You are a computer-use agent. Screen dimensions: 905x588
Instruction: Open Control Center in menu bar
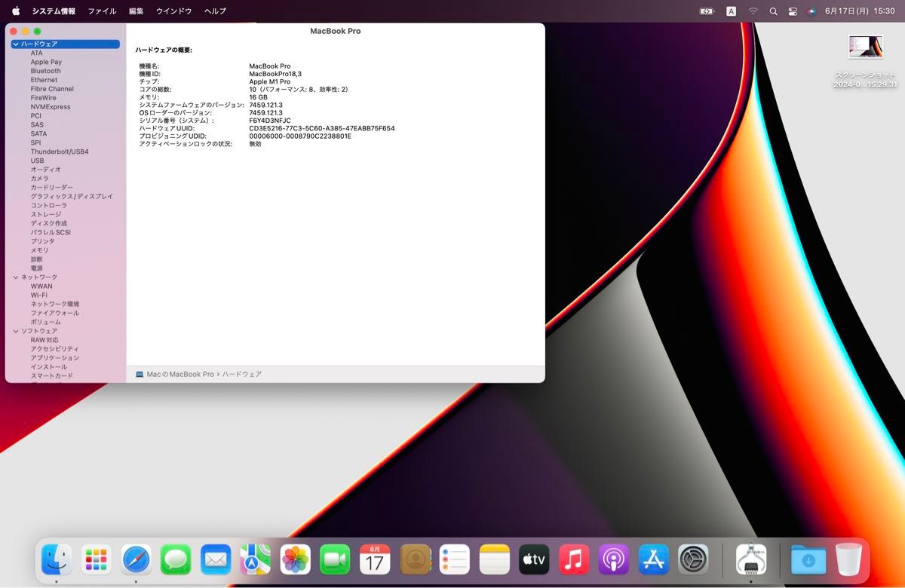(x=793, y=11)
